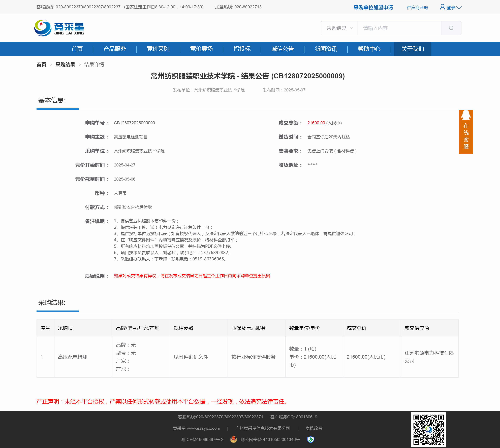
Task: Click the 供应商注册 link
Action: [x=417, y=8]
